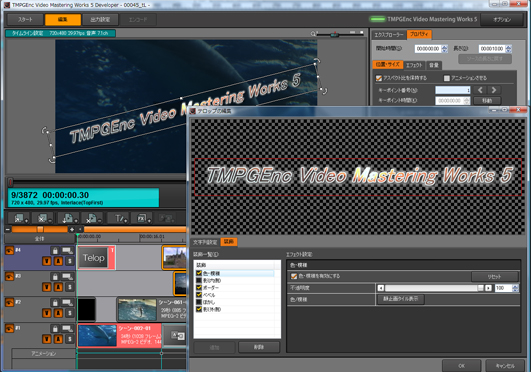The height and width of the screenshot is (372, 531).
Task: Click the add clip icon in timeline toolbar
Action: [x=20, y=219]
